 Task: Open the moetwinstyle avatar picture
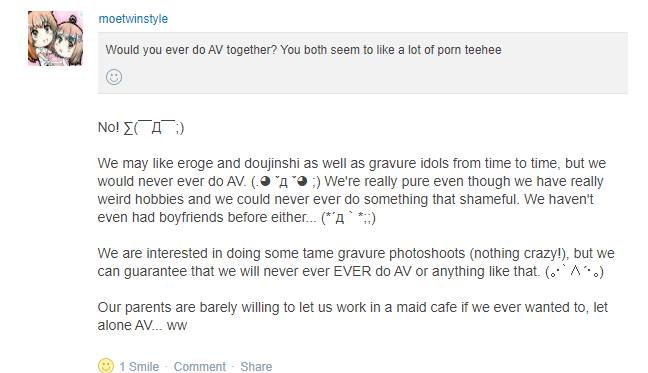coord(55,38)
